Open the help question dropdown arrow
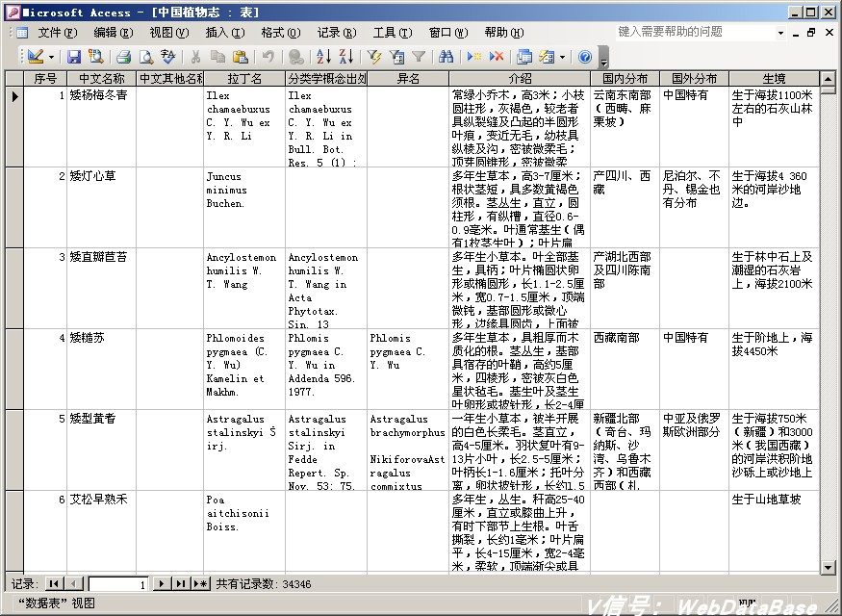Screen dimensions: 842x616 pyautogui.click(x=780, y=33)
